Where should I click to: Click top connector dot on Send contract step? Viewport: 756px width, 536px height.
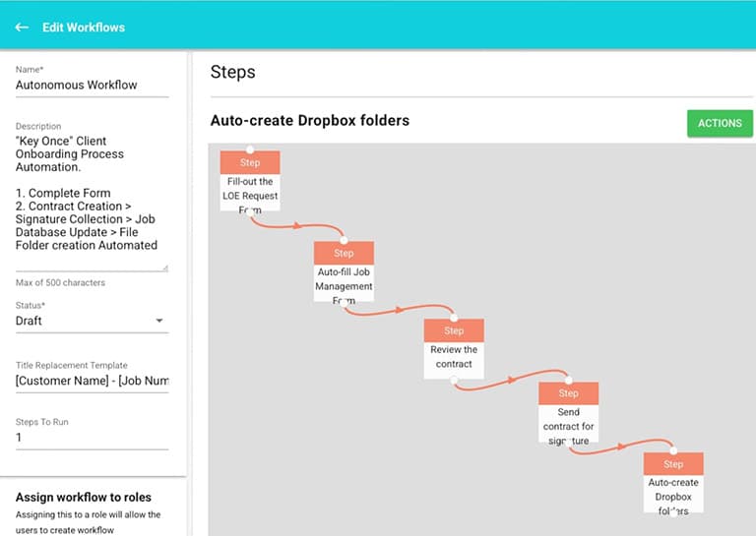point(568,380)
